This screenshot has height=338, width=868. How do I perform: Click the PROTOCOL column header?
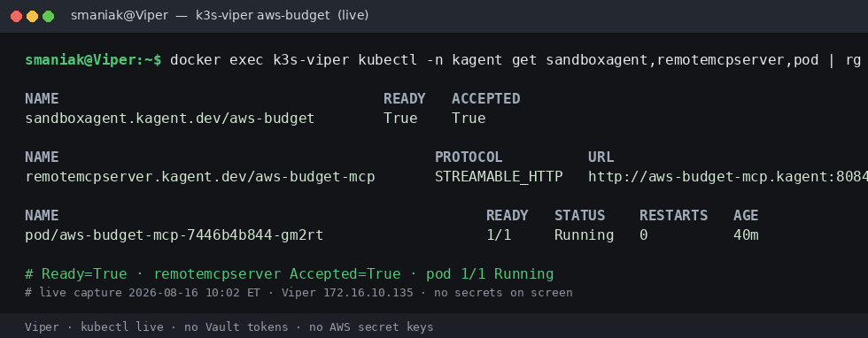[x=469, y=157]
